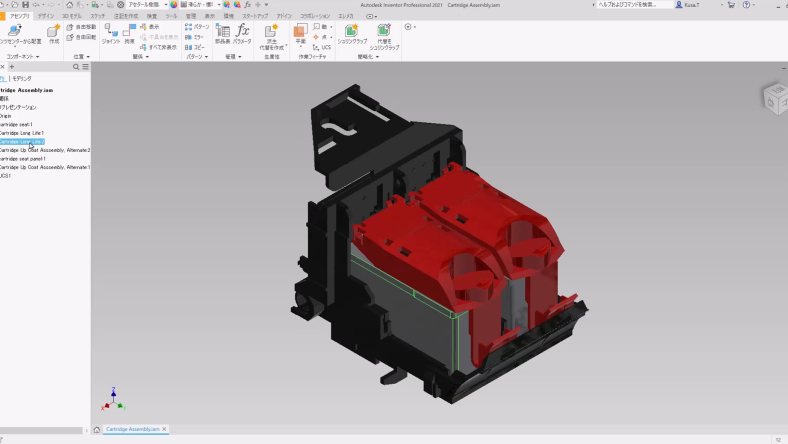Click the Constrain (拘束) tool icon
The image size is (788, 444).
coord(130,32)
